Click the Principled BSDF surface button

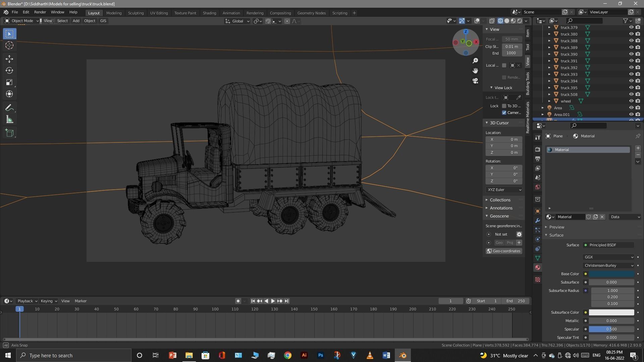tap(608, 245)
